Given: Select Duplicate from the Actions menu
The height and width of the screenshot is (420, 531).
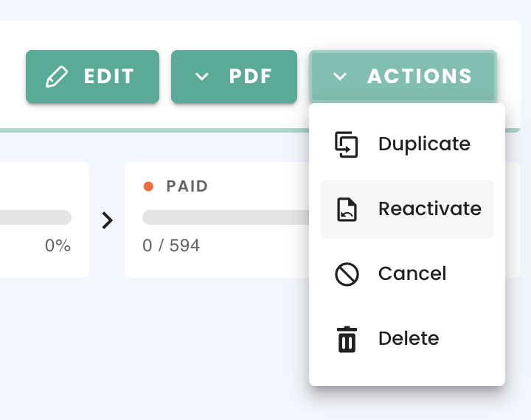Looking at the screenshot, I should pos(407,144).
